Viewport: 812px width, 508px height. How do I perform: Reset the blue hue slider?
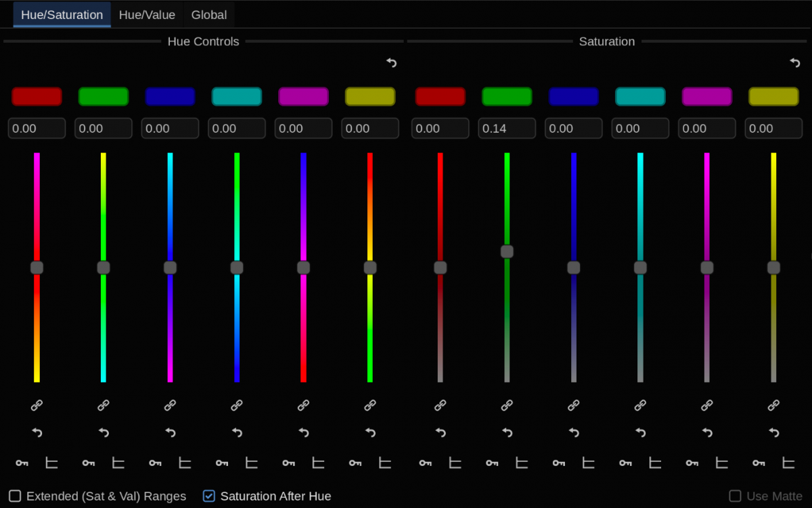170,432
